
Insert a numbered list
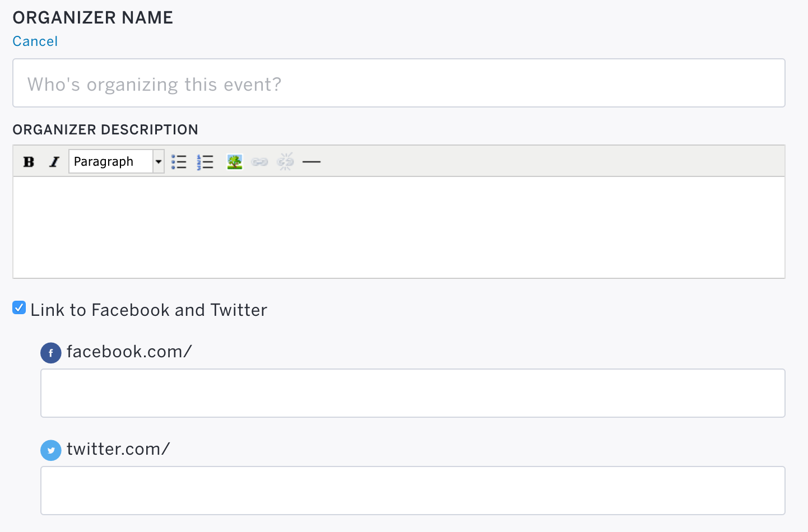tap(205, 162)
